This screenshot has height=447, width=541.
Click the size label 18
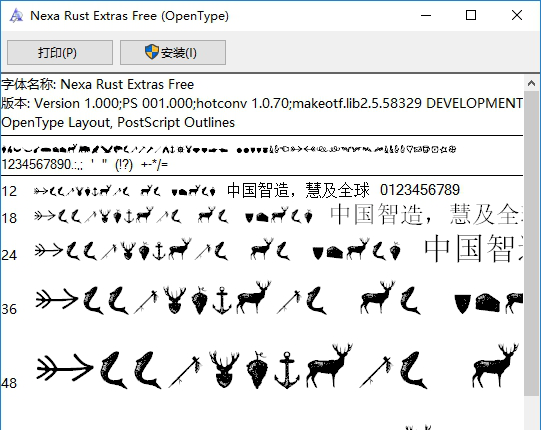point(9,218)
